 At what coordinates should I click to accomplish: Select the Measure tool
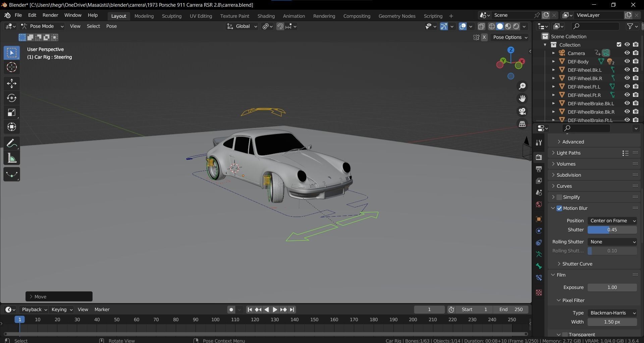click(12, 158)
